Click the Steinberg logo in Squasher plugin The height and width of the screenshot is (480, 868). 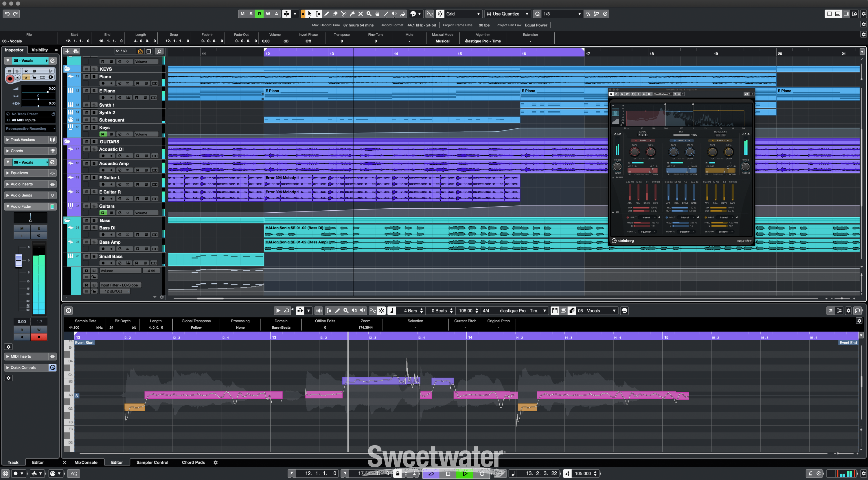pos(622,241)
